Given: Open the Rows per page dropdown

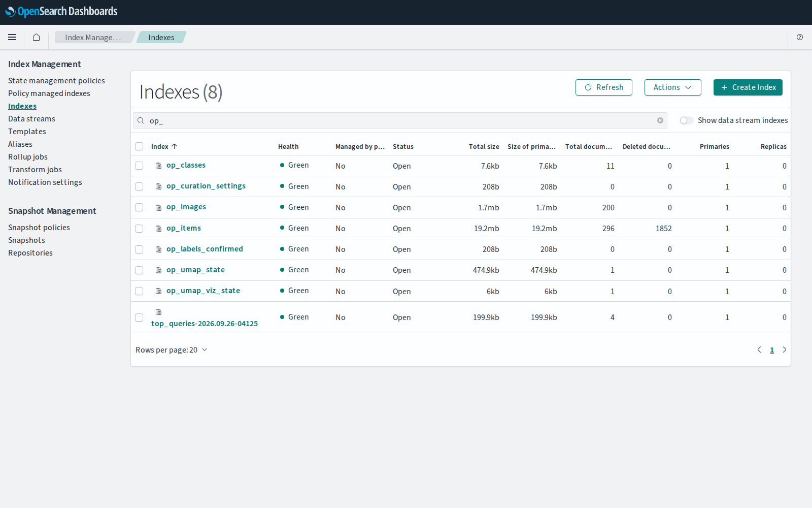Looking at the screenshot, I should 172,350.
